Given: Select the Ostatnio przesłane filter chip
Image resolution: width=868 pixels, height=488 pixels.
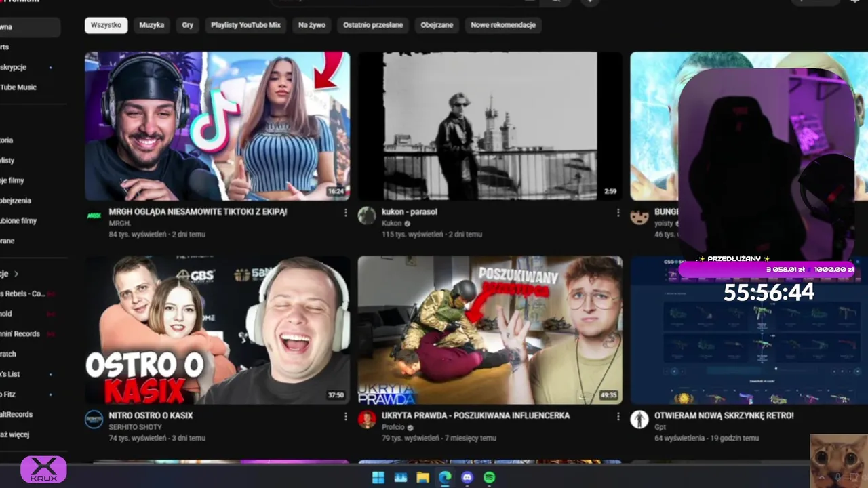Looking at the screenshot, I should click(x=373, y=25).
